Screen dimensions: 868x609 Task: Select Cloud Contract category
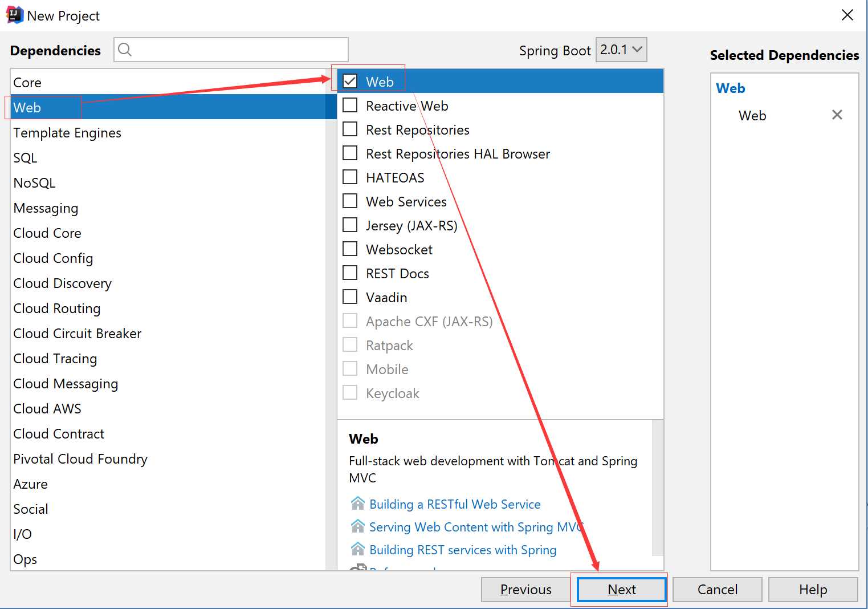(x=168, y=434)
